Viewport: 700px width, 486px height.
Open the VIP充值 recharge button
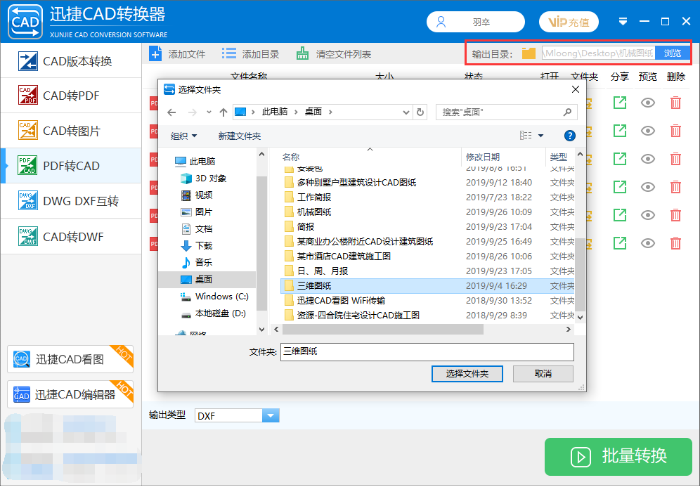[569, 22]
